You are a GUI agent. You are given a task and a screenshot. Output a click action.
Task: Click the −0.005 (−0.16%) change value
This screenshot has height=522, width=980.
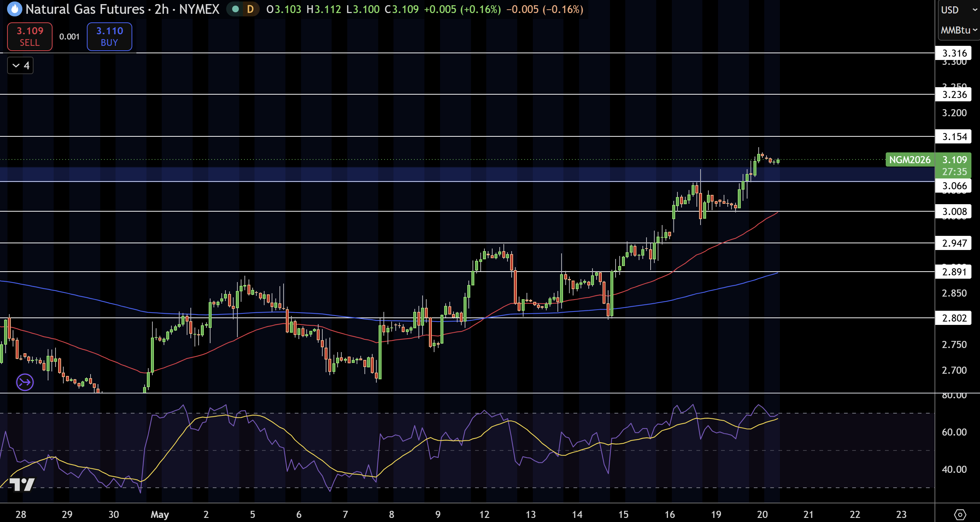tap(545, 9)
